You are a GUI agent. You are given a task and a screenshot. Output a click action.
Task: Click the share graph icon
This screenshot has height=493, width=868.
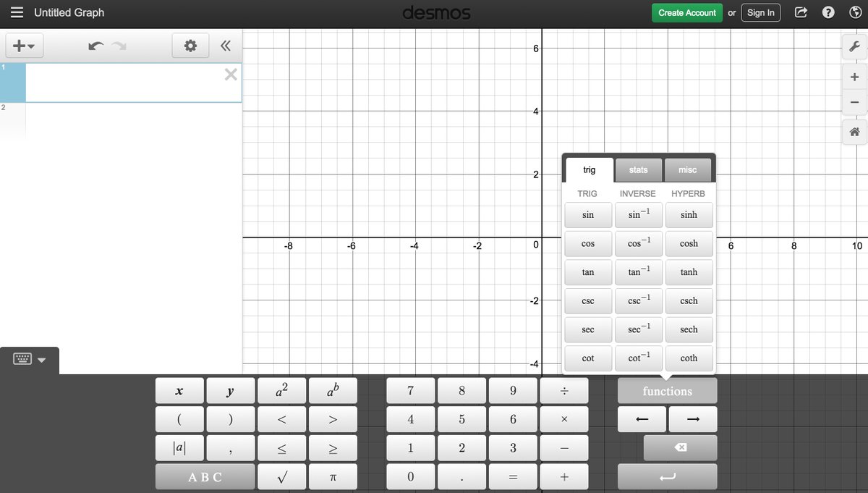[801, 13]
